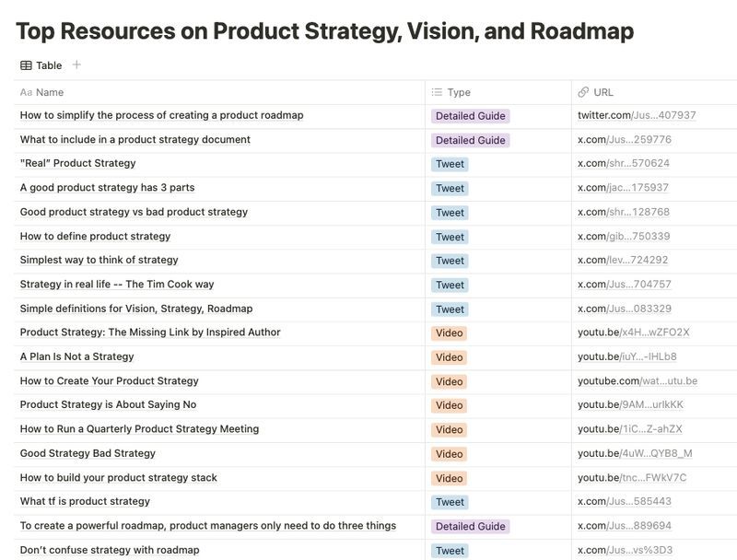The height and width of the screenshot is (560, 737).
Task: Click the link icon in URL header
Action: pyautogui.click(x=583, y=92)
